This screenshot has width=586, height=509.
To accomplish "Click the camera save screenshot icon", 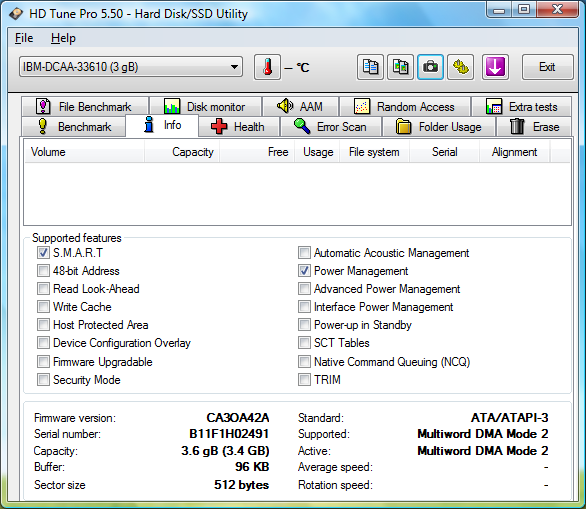I will (x=431, y=67).
